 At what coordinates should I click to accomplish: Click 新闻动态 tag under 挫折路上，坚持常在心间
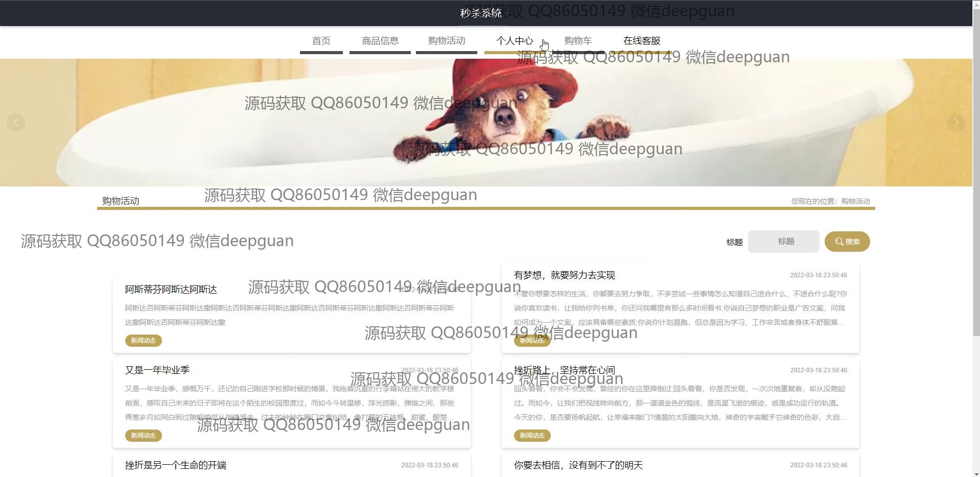(x=532, y=436)
